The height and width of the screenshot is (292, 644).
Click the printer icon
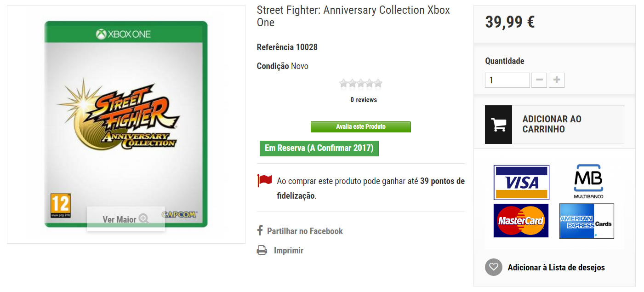click(262, 251)
